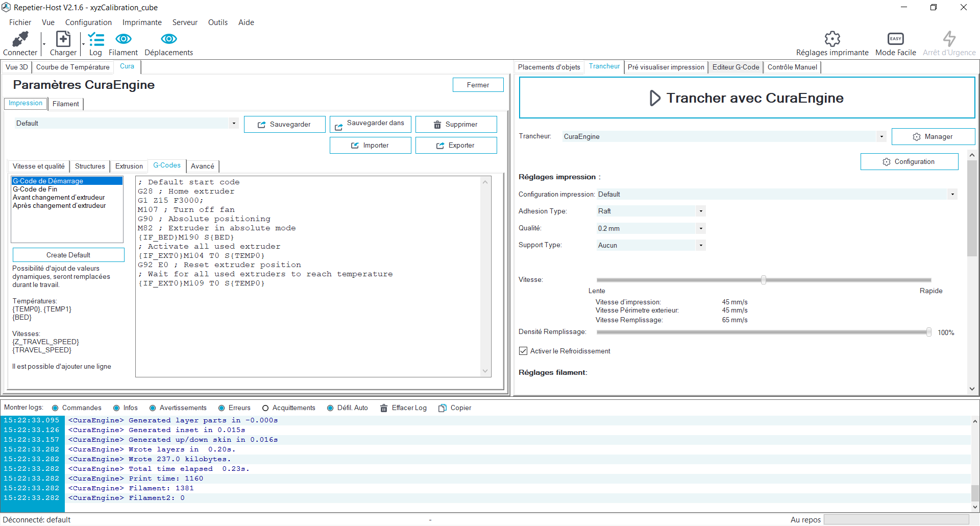Open dropdown arrow beside Connecter
The height and width of the screenshot is (526, 980).
(x=44, y=44)
